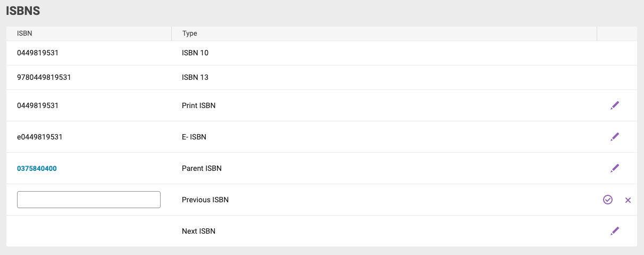Edit the Next ISBN via pencil icon

point(615,231)
